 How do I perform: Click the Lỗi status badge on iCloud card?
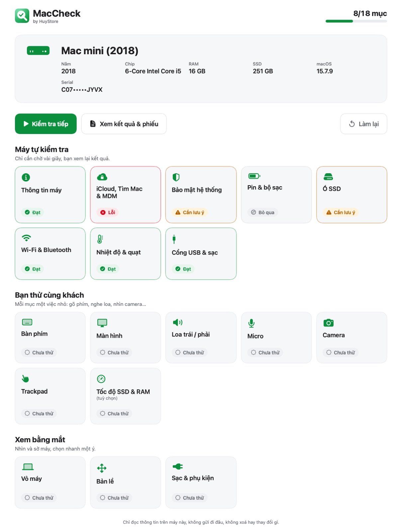(x=108, y=212)
